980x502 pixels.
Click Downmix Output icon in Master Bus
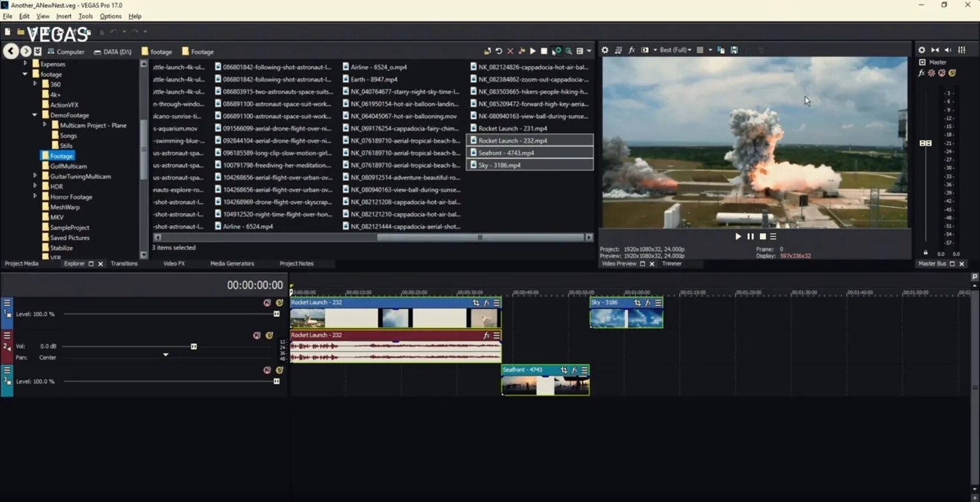click(x=935, y=50)
